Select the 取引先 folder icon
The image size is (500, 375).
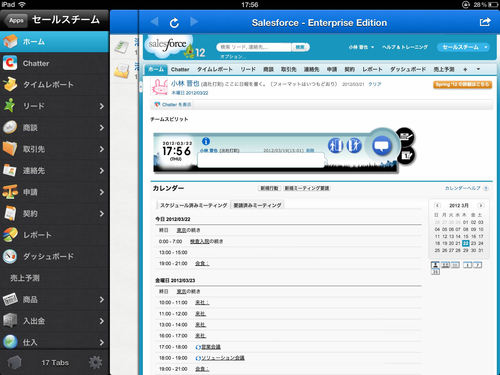[x=10, y=149]
